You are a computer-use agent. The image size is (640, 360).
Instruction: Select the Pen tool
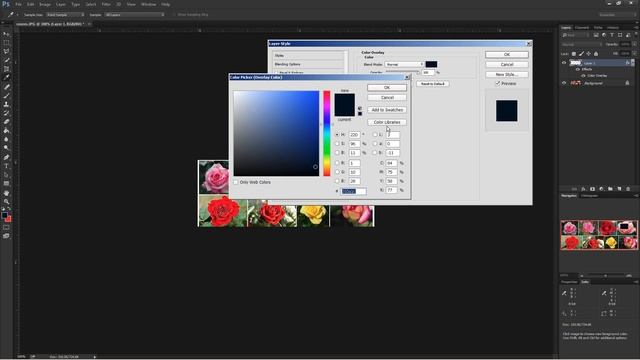[x=6, y=157]
